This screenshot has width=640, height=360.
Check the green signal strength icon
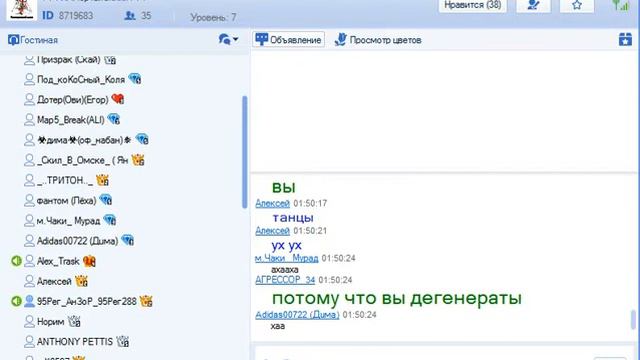[620, 5]
